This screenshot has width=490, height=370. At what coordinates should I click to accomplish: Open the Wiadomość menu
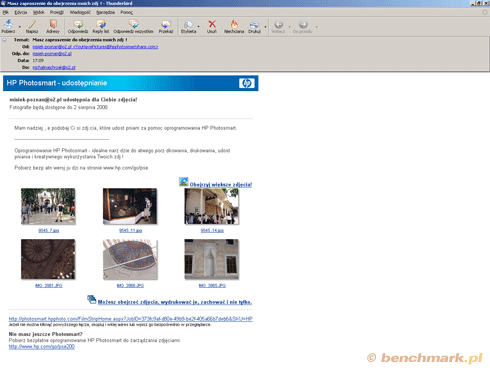(x=80, y=12)
